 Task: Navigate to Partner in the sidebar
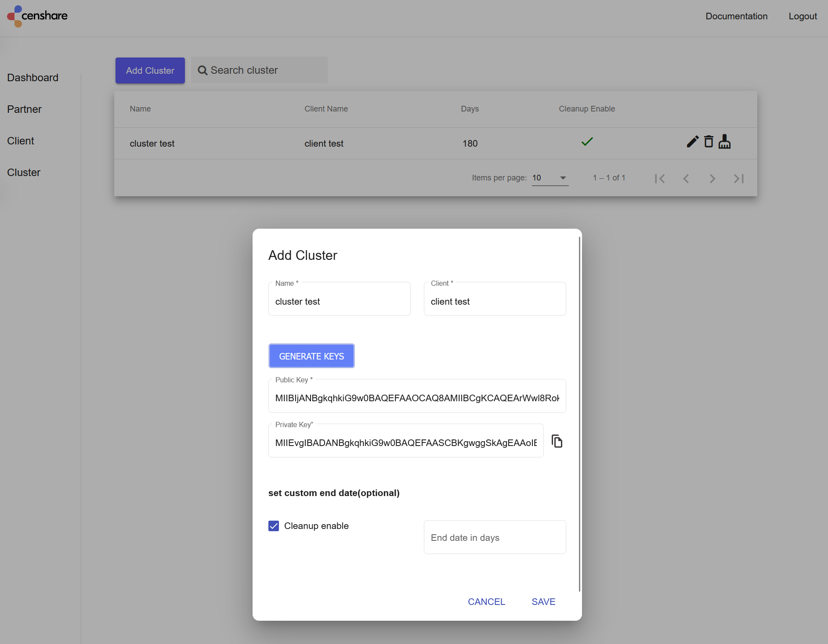click(24, 109)
